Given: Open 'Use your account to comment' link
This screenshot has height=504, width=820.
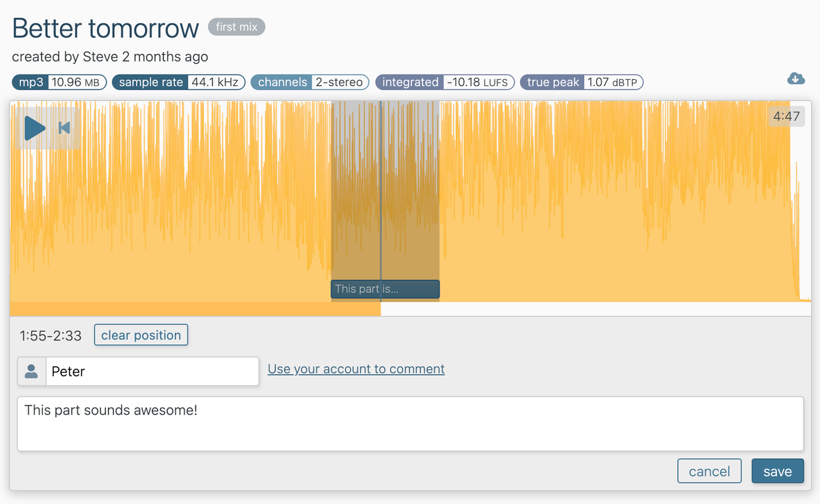Looking at the screenshot, I should [x=355, y=369].
